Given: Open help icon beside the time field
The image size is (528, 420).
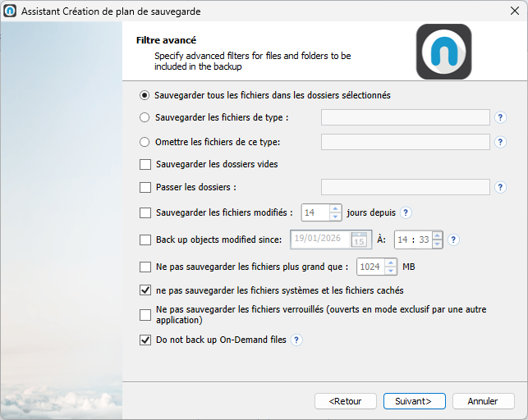Looking at the screenshot, I should [x=453, y=240].
